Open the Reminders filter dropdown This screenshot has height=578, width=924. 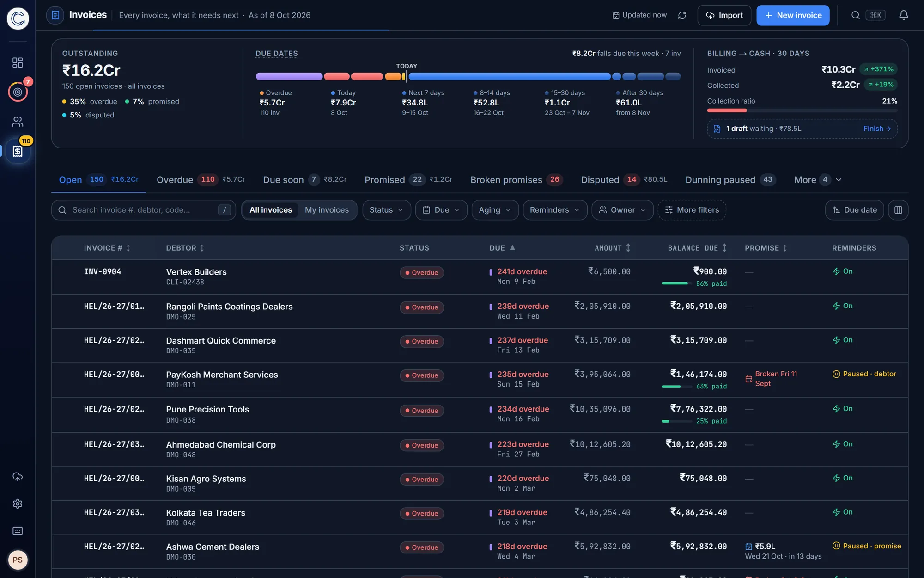click(555, 210)
